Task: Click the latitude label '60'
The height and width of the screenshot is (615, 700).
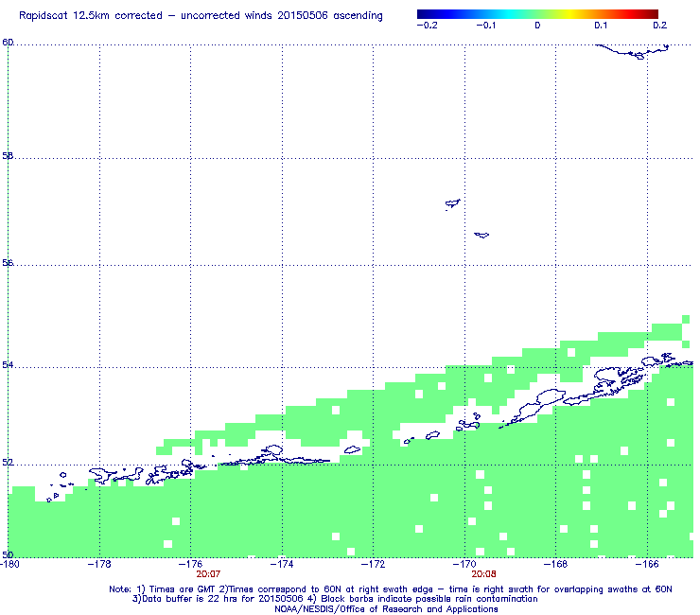Action: (x=8, y=43)
